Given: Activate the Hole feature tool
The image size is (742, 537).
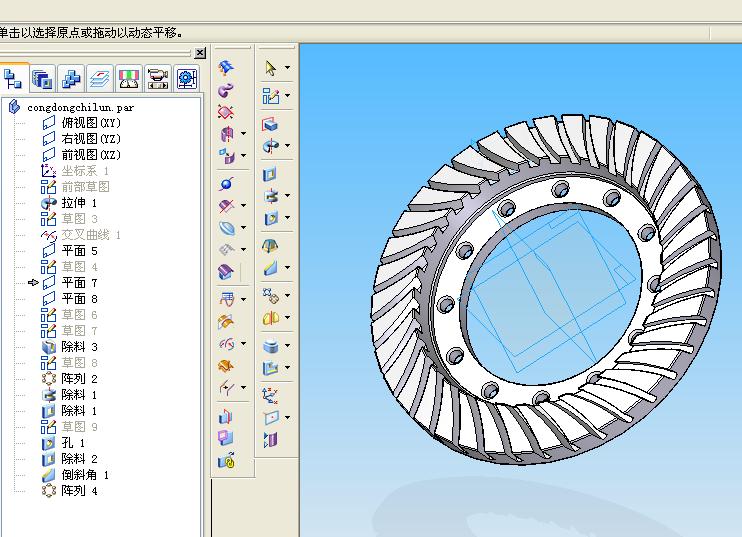Looking at the screenshot, I should pyautogui.click(x=271, y=218).
